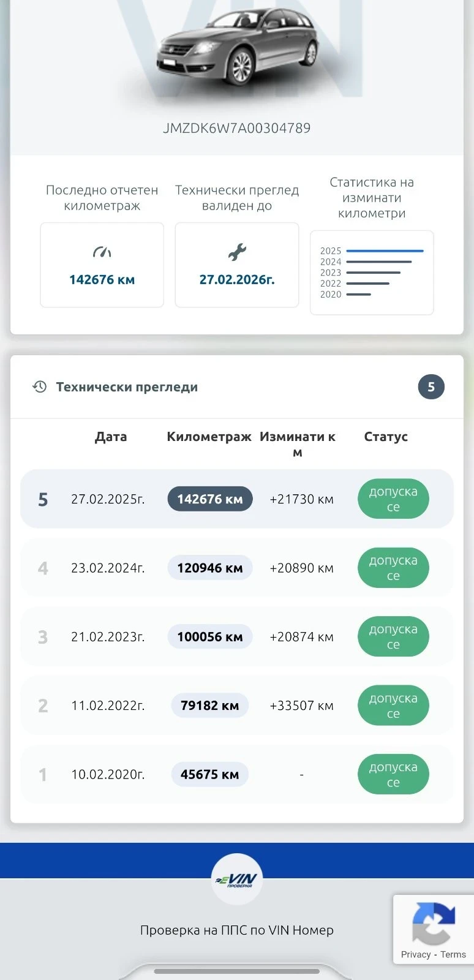
Task: Open the reCAPTCHA Terms link
Action: click(x=453, y=954)
